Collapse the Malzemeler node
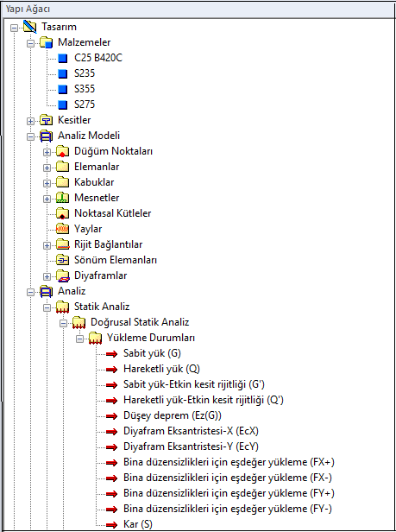Screen dimensions: 396x532 pyautogui.click(x=30, y=43)
